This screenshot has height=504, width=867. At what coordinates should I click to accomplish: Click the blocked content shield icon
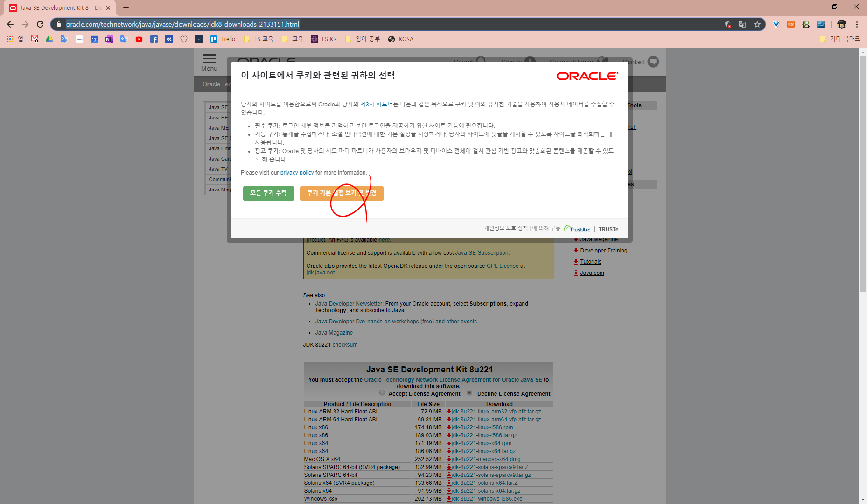(x=728, y=24)
